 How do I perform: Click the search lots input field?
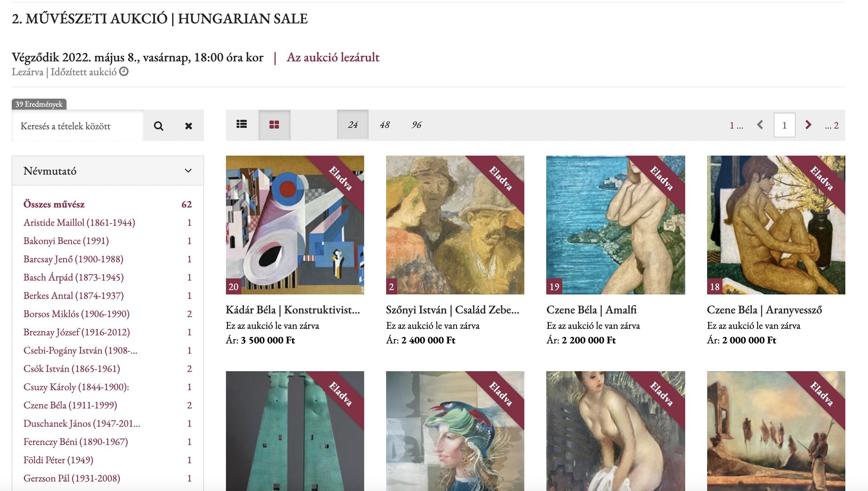[x=78, y=126]
